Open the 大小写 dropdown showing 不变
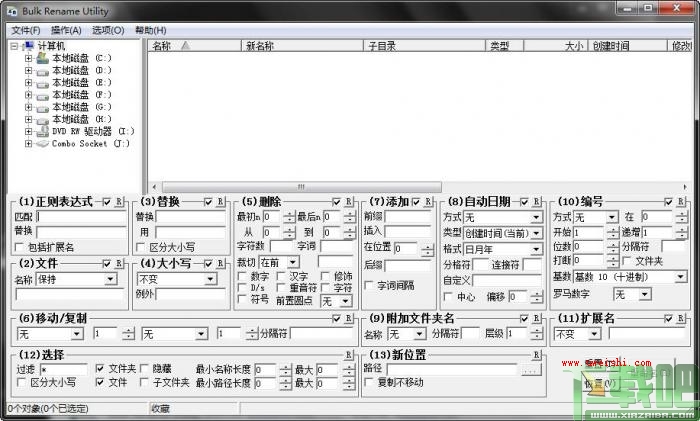This screenshot has height=421, width=700. (x=211, y=279)
